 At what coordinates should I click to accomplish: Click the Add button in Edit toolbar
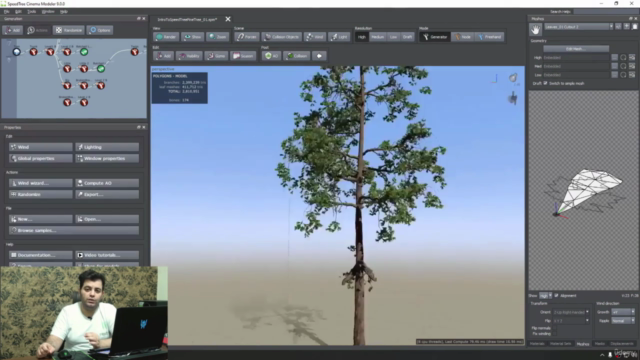[163, 56]
